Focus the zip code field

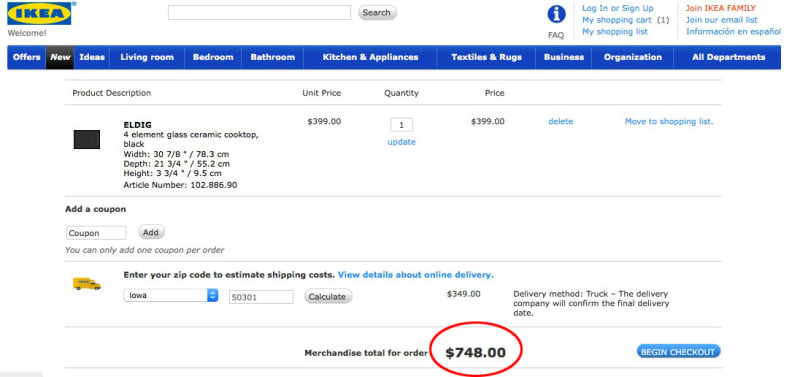[x=261, y=297]
